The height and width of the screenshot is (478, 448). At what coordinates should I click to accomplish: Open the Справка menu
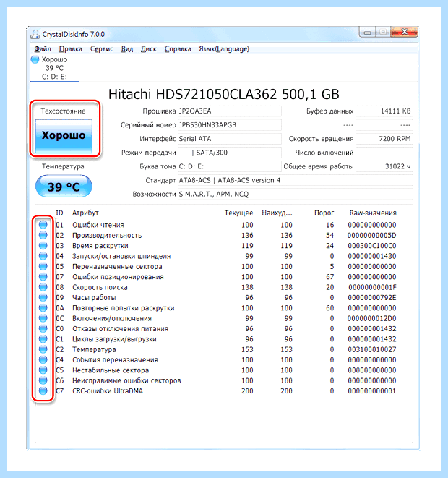tap(178, 48)
